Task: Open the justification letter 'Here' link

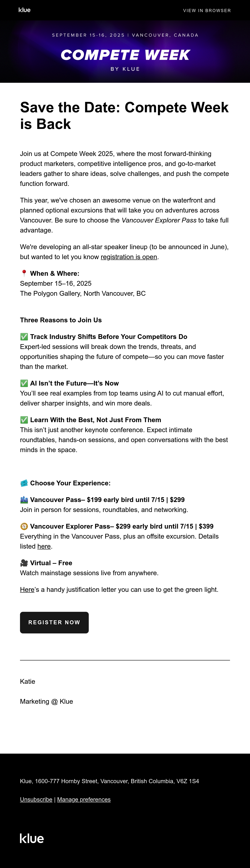Action: click(x=27, y=590)
